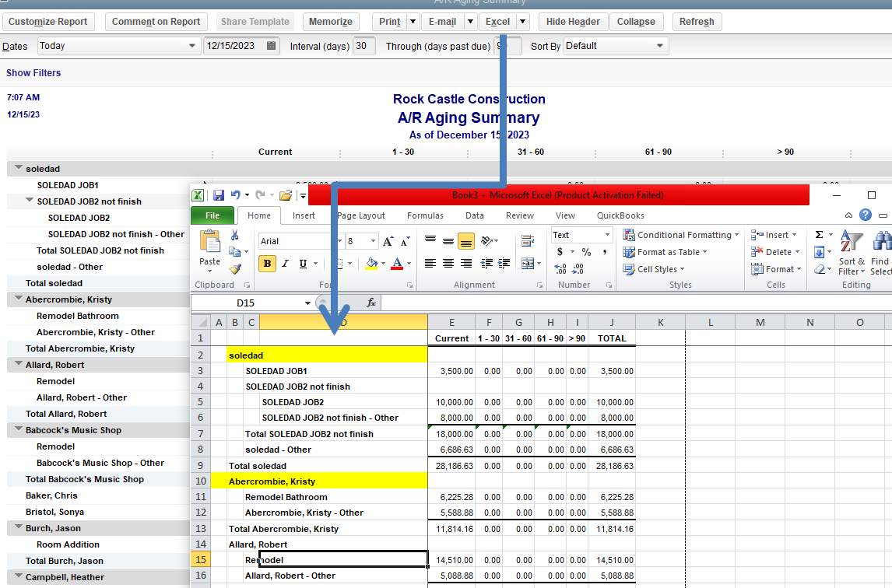Insert function using fx icon
Viewport: 892px width, 588px height.
(x=371, y=303)
